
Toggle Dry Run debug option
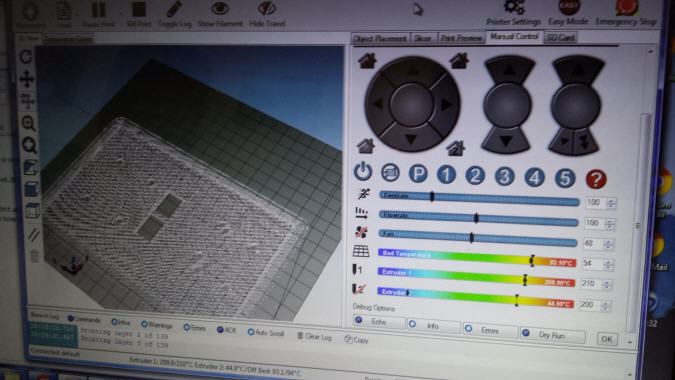(x=553, y=334)
